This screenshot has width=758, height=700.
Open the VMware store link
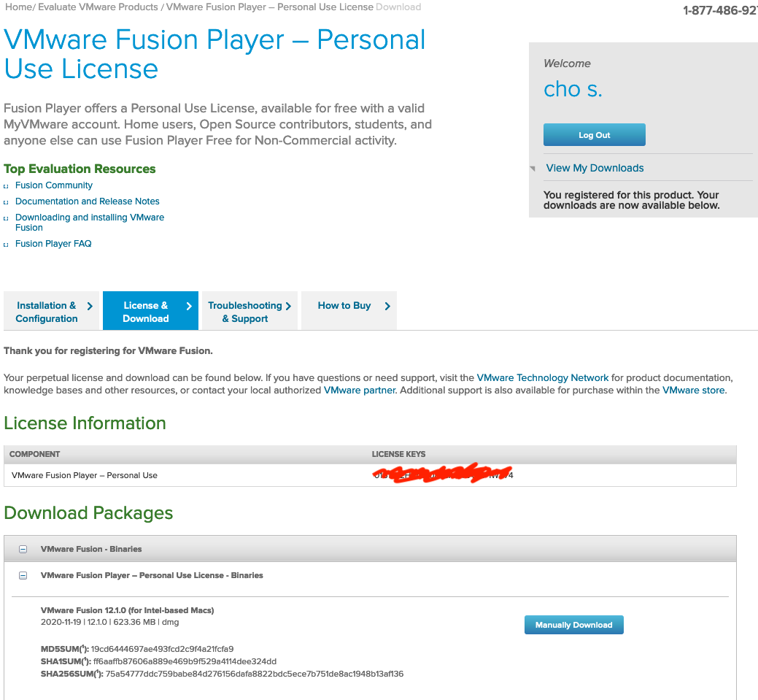(693, 391)
